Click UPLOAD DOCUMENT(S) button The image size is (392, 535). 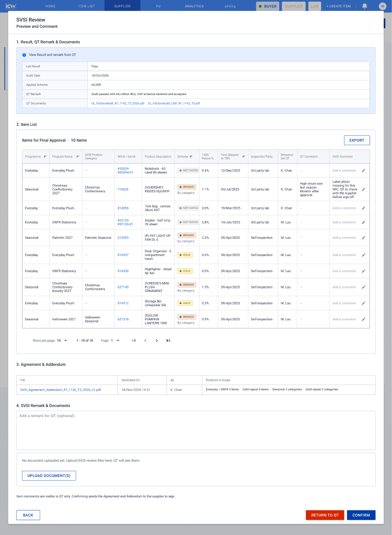[x=49, y=475]
